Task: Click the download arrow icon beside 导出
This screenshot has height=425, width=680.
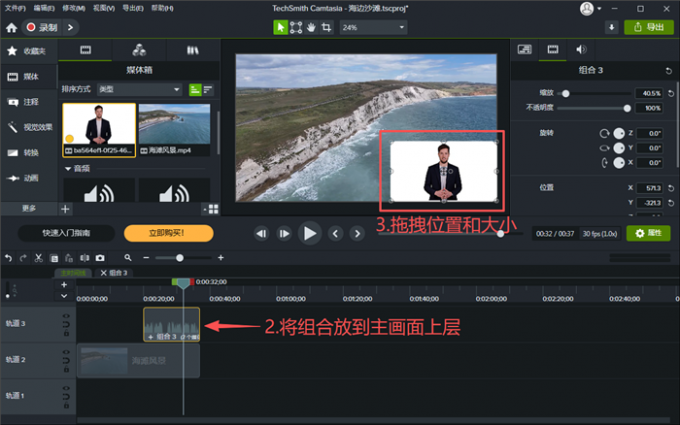Action: pos(611,27)
